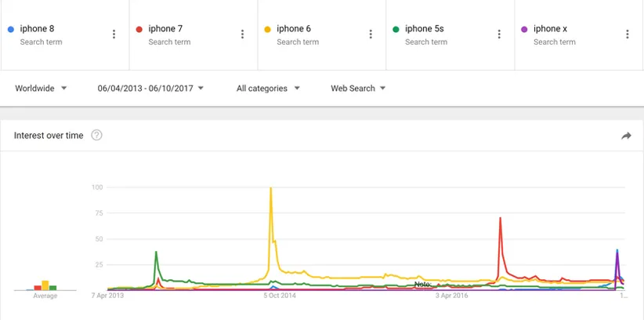
Task: Open the iphone 8 term options menu
Action: click(114, 35)
